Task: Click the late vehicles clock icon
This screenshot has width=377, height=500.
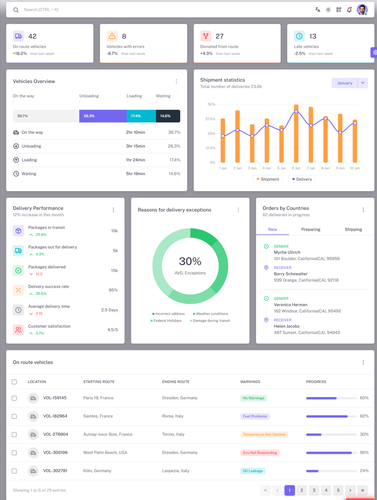Action: 299,36
